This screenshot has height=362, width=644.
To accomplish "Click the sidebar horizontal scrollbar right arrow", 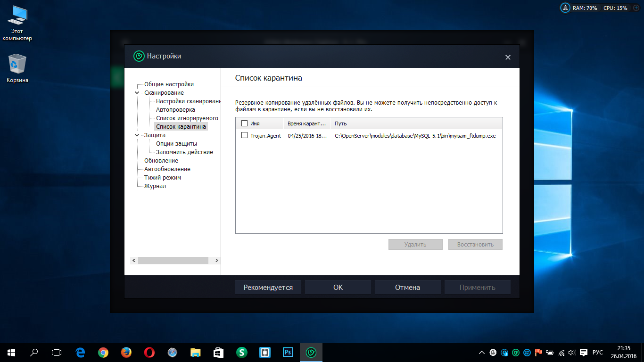I will coord(216,261).
